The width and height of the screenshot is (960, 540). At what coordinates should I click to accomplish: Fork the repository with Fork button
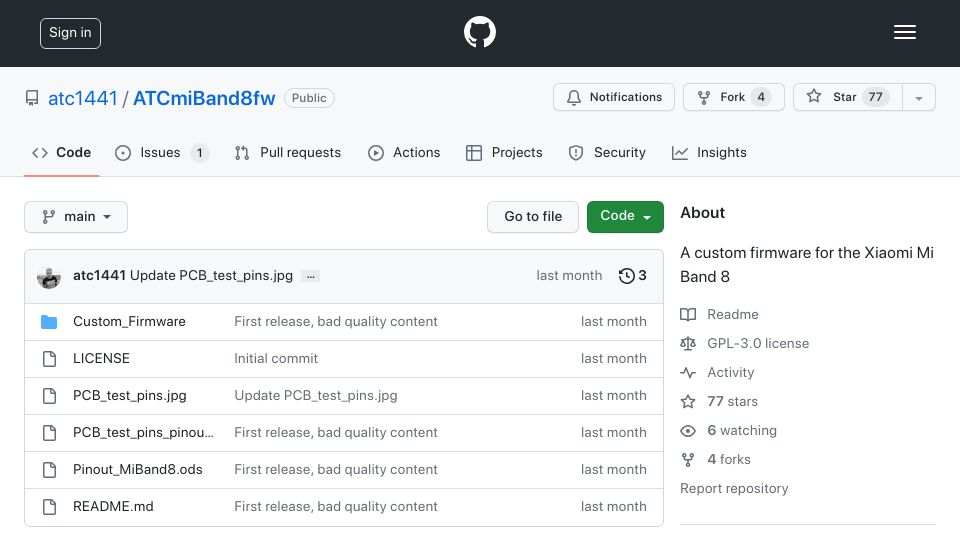pos(733,97)
